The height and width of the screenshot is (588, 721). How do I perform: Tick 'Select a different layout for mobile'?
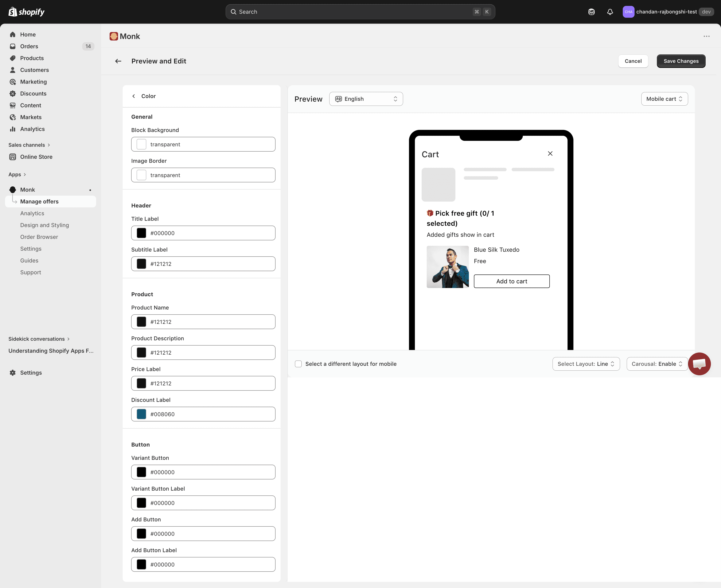point(298,364)
